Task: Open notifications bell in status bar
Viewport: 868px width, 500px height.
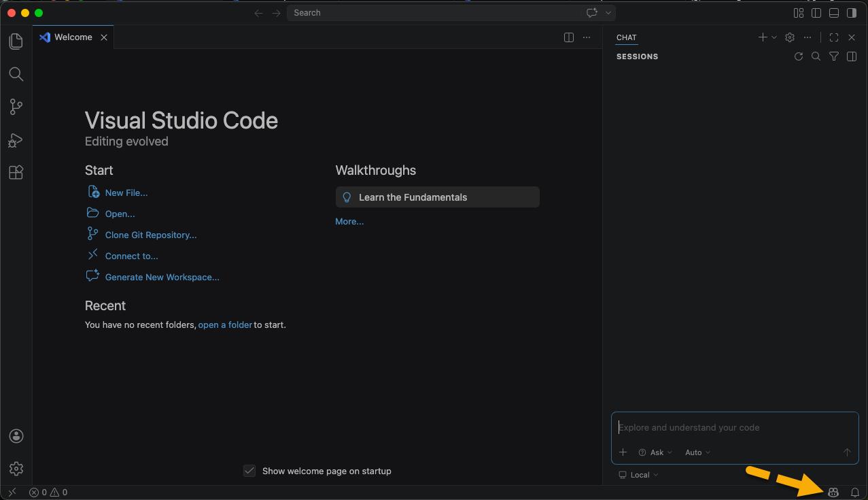Action: point(855,493)
